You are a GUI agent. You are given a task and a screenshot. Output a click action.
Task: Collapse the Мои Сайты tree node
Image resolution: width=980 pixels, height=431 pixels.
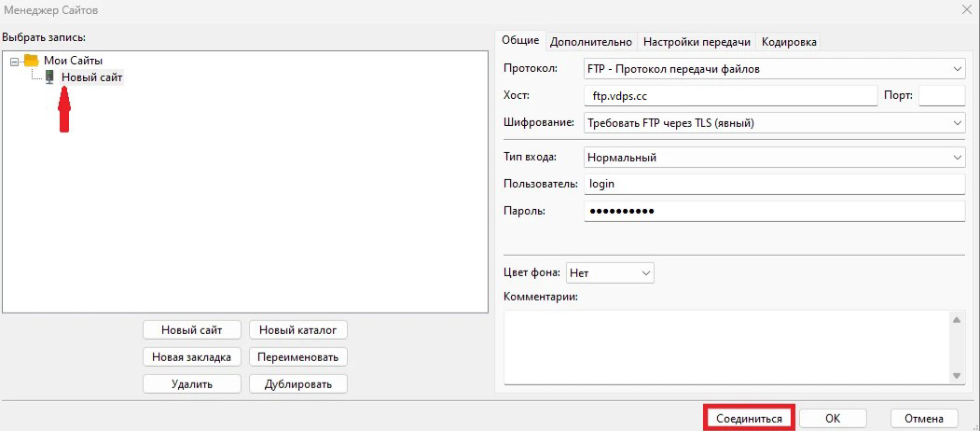14,61
